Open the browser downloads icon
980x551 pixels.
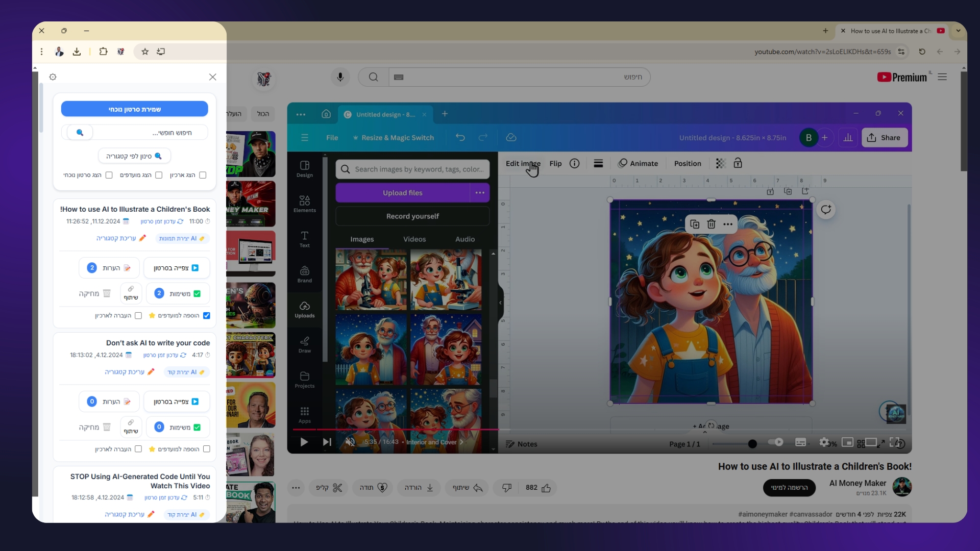pos(77,52)
